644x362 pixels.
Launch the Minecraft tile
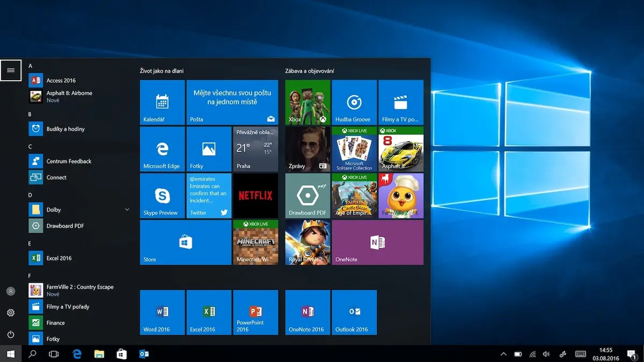(x=255, y=243)
